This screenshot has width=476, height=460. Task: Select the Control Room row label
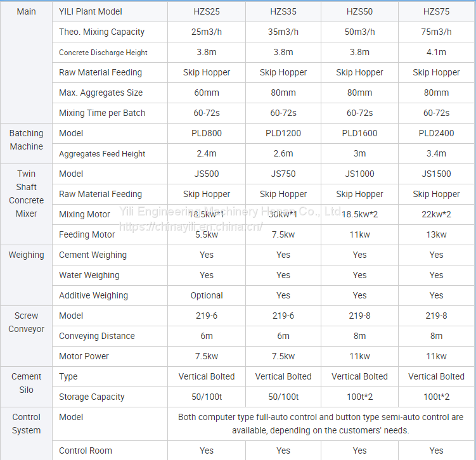click(x=85, y=450)
